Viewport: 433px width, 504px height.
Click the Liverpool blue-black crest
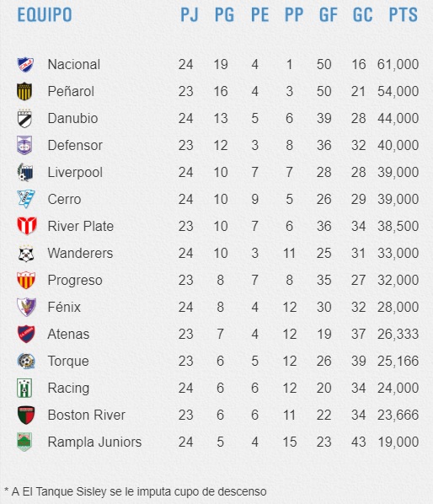[x=25, y=172]
